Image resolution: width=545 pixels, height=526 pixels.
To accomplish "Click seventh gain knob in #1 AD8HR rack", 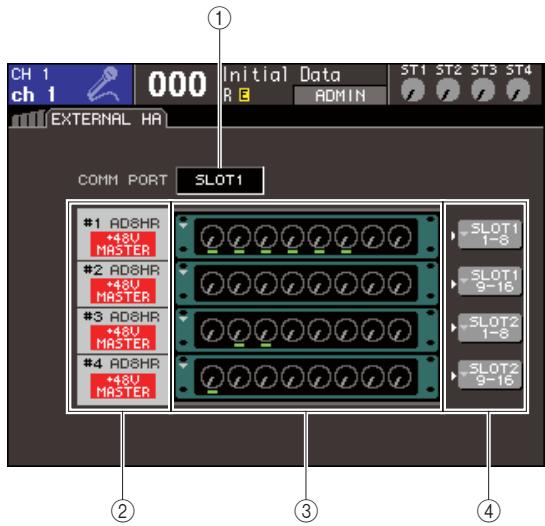I will coord(373,236).
